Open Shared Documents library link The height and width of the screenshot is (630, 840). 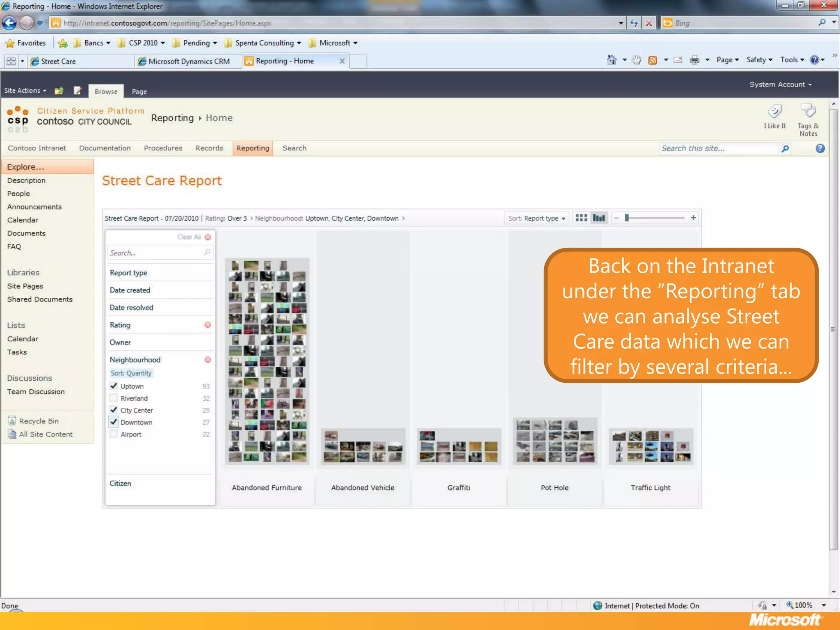(x=40, y=299)
